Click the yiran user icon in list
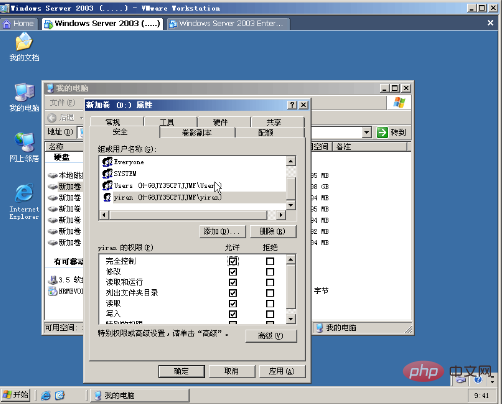This screenshot has width=502, height=404. (107, 197)
